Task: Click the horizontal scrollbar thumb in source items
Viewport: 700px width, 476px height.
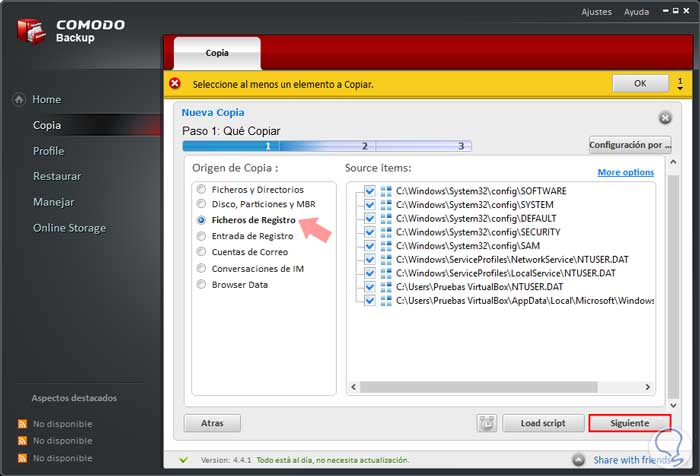Action: tap(479, 387)
